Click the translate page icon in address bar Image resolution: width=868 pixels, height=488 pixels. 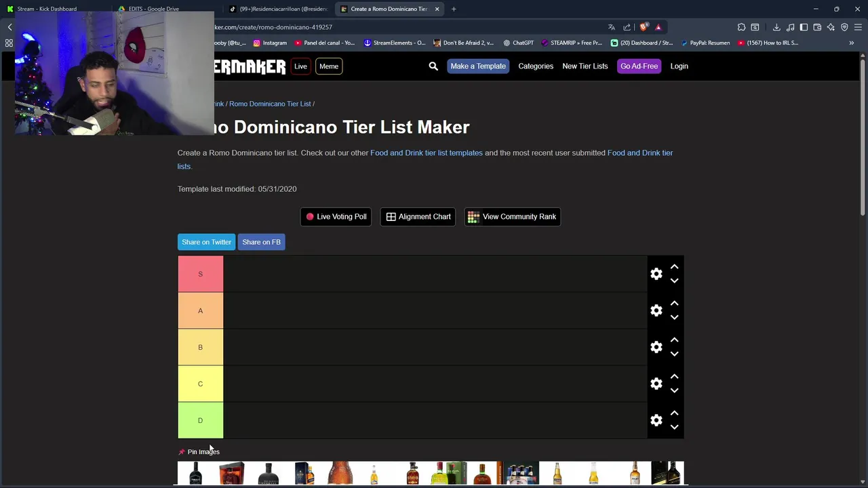pos(612,27)
